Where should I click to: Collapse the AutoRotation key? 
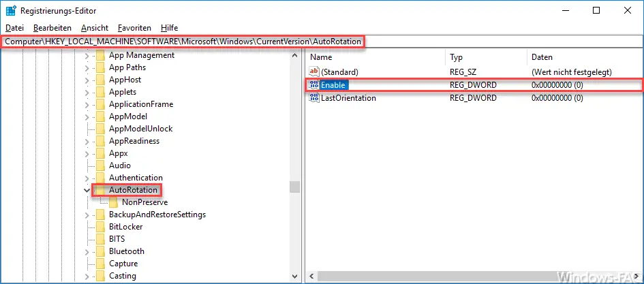[x=87, y=190]
